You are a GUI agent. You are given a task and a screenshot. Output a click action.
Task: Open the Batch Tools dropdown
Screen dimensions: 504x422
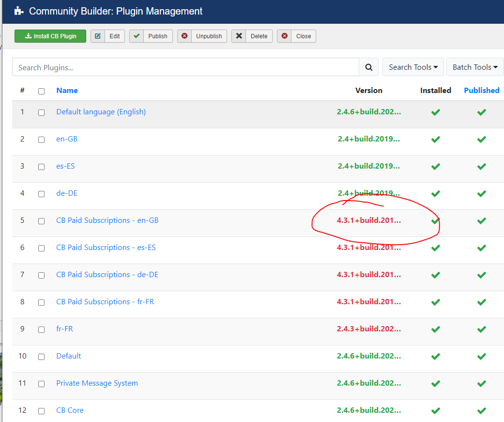pos(475,67)
